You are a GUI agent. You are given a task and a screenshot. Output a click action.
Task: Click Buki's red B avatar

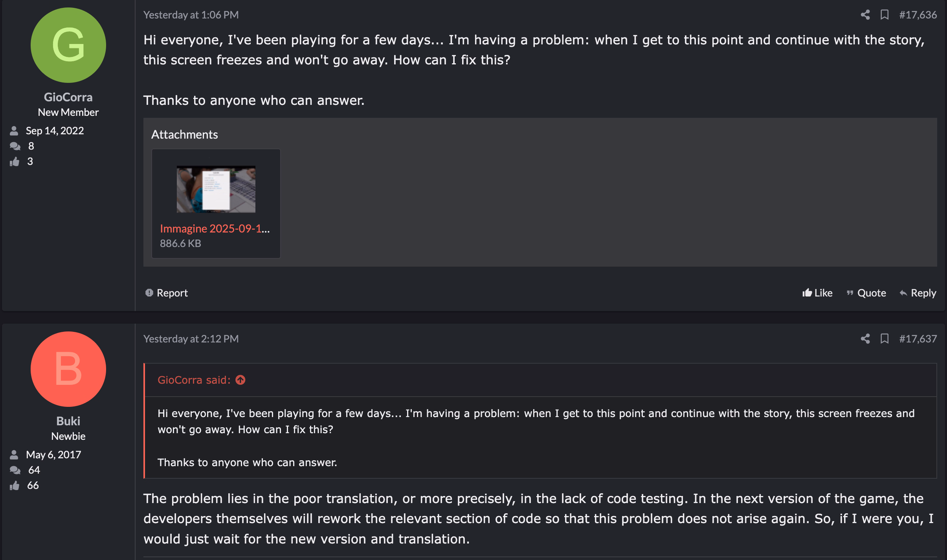[x=68, y=369]
